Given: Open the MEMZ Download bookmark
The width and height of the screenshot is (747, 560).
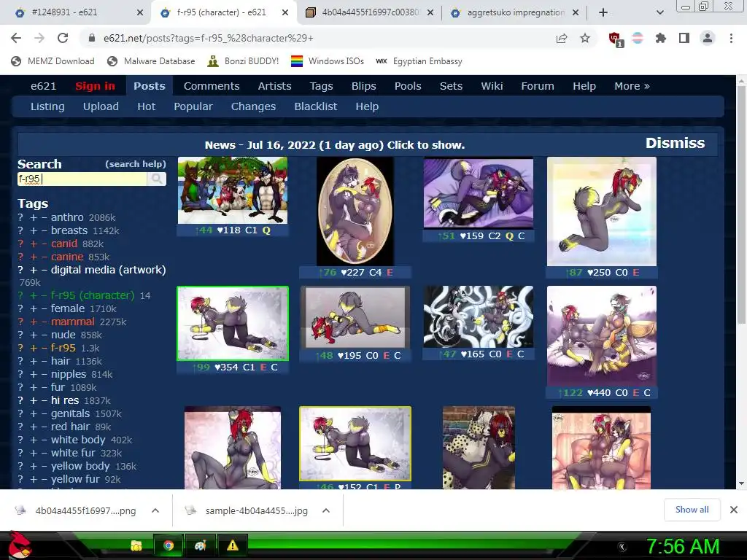Looking at the screenshot, I should 53,61.
